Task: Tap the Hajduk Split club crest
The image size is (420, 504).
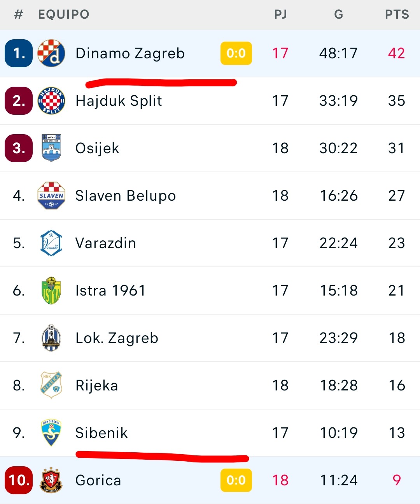Action: pos(51,101)
